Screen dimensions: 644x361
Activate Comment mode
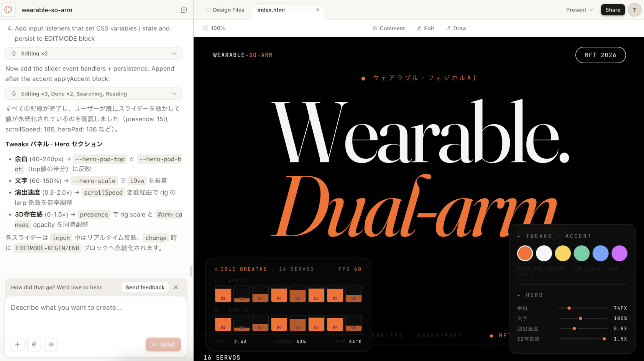click(x=389, y=28)
